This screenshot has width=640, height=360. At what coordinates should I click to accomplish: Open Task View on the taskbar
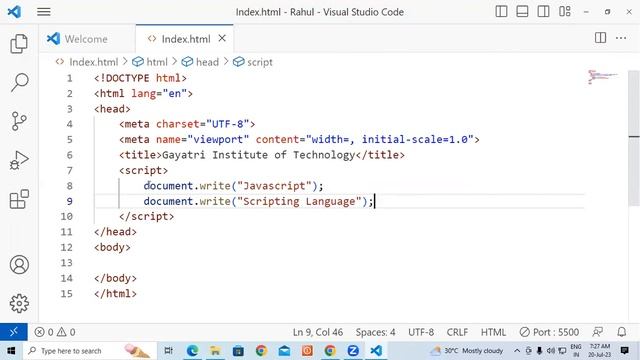[x=168, y=351]
